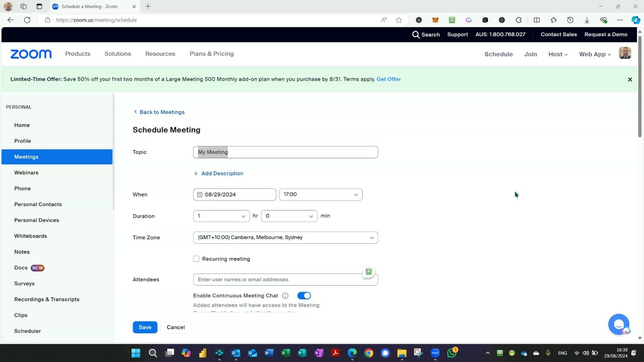The height and width of the screenshot is (362, 644).
Task: Click the info icon beside Continuous Meeting Chat
Action: pos(285,296)
